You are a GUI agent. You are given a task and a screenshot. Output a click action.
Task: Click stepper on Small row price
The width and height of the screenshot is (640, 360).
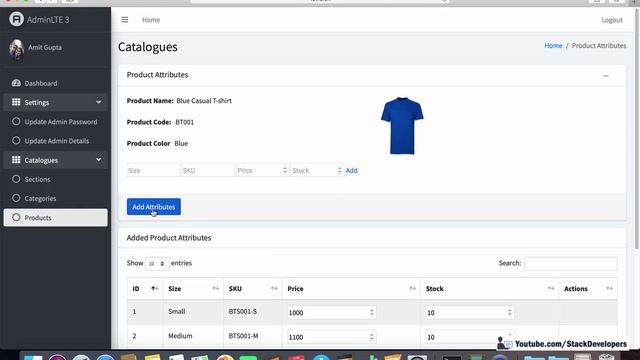[x=371, y=312]
